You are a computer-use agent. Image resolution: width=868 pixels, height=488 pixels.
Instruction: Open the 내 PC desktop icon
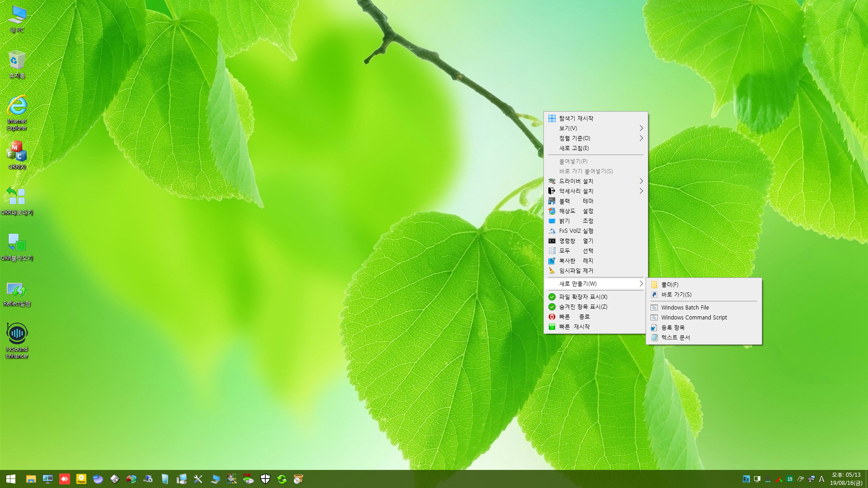(17, 19)
